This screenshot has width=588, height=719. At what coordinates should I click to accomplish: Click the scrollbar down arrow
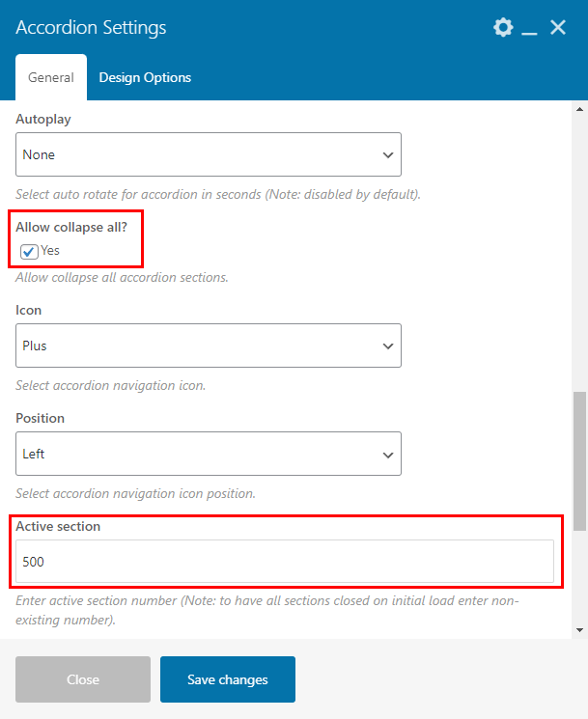[x=579, y=630]
